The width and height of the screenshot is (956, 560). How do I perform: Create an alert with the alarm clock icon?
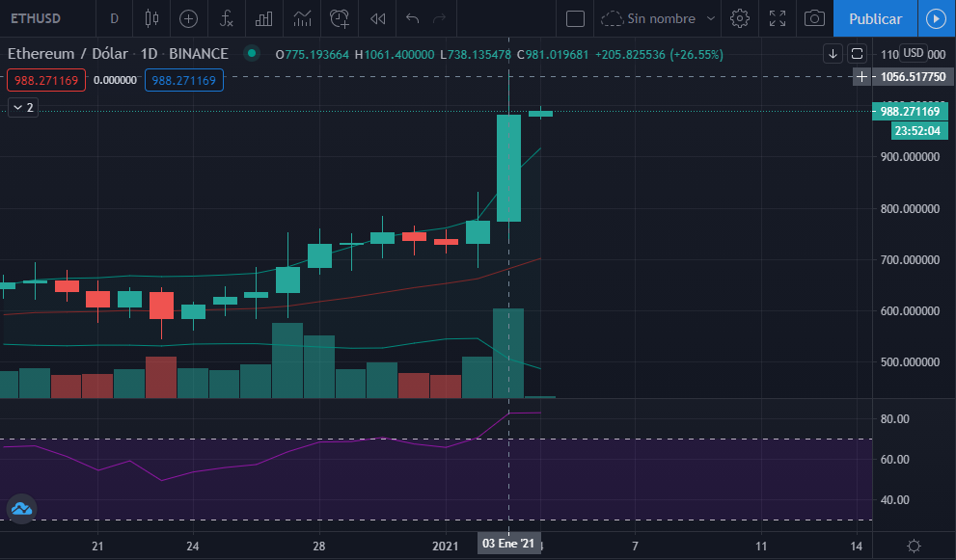tap(340, 18)
